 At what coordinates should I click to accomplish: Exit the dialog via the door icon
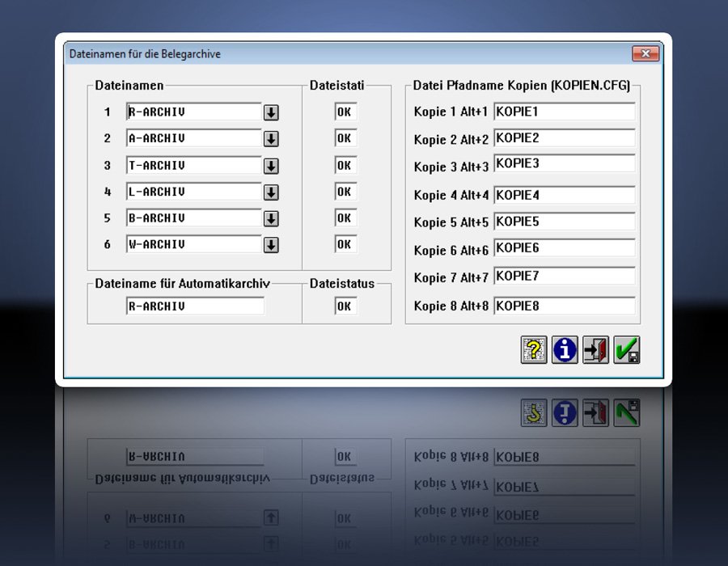pos(595,350)
